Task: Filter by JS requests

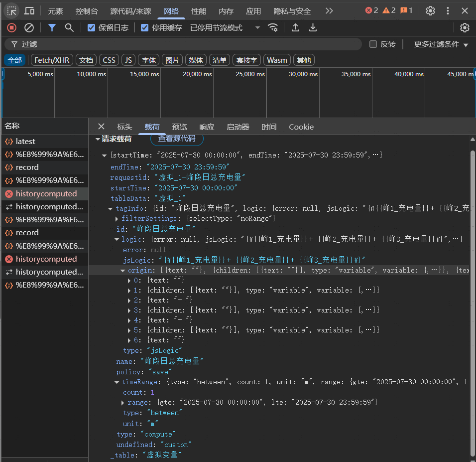Action: 128,60
